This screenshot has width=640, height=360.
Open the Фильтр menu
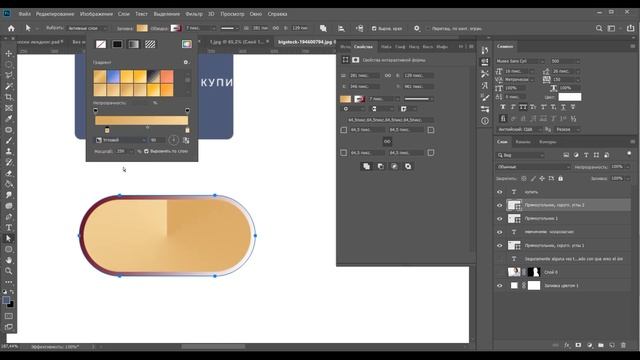pos(193,14)
